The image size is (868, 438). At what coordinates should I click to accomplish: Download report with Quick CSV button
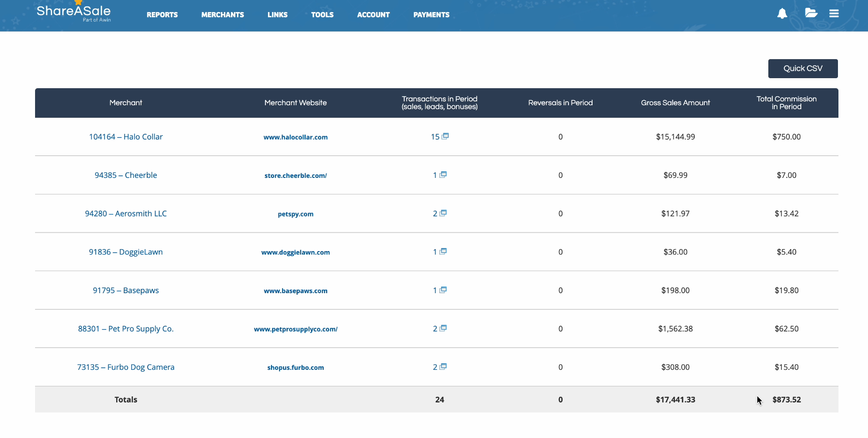(x=803, y=69)
